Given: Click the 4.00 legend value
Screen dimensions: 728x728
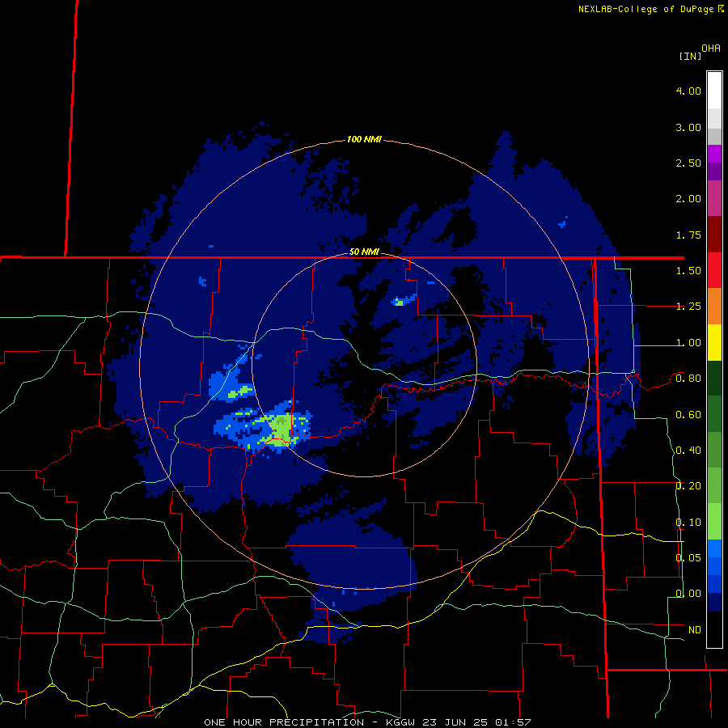Looking at the screenshot, I should coord(688,91).
